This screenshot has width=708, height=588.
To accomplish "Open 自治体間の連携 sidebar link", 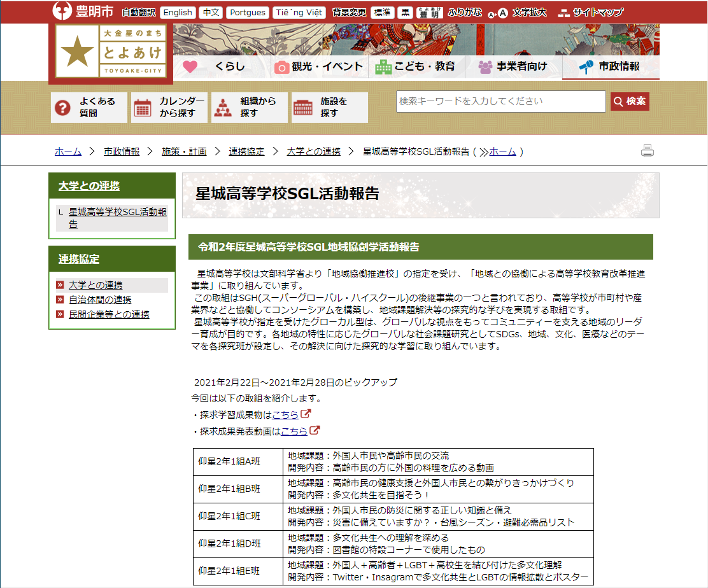I will click(x=100, y=300).
